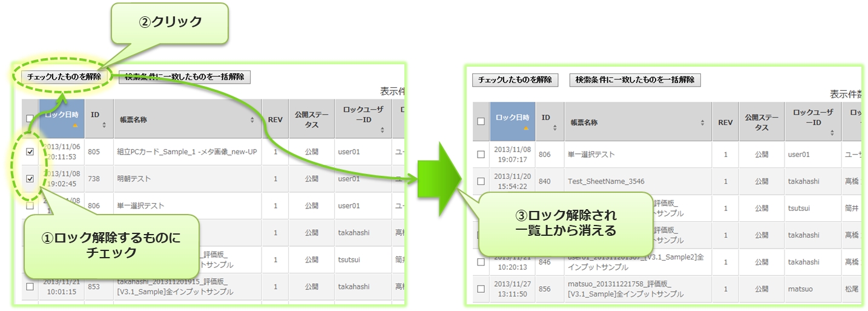Click the ロック日時 sort arrow in right table
Image resolution: width=868 pixels, height=311 pixels.
pos(526,128)
